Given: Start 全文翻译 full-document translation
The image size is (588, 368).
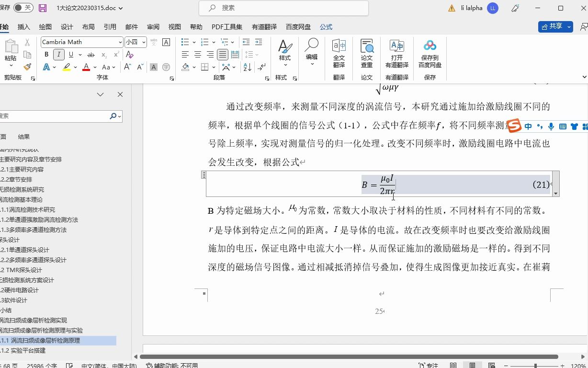Looking at the screenshot, I should coord(339,53).
